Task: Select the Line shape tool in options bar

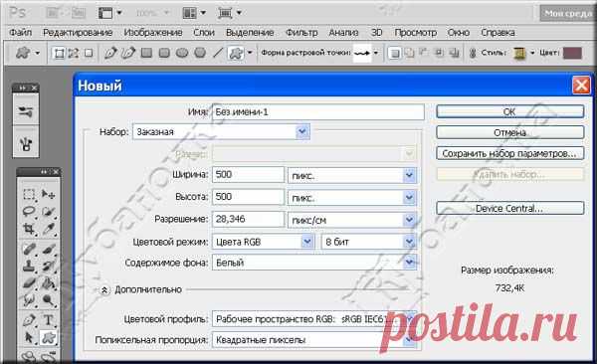Action: pyautogui.click(x=218, y=53)
